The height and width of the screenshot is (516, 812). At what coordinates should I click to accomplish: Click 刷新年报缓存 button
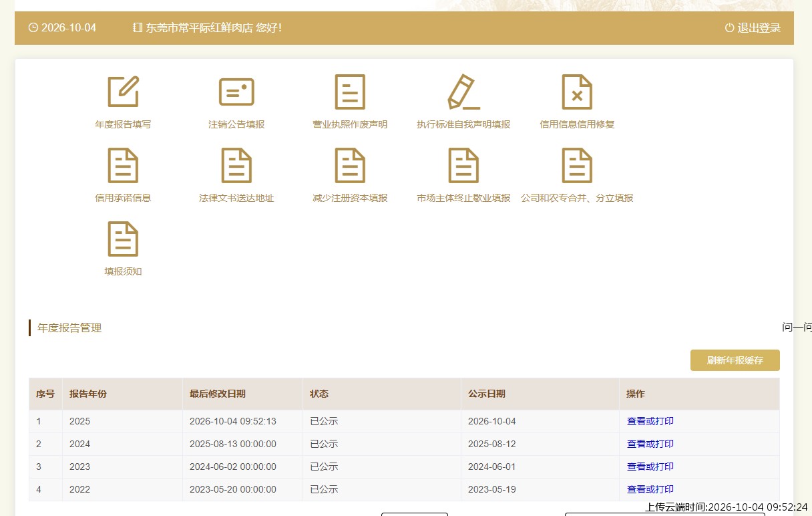tap(735, 360)
